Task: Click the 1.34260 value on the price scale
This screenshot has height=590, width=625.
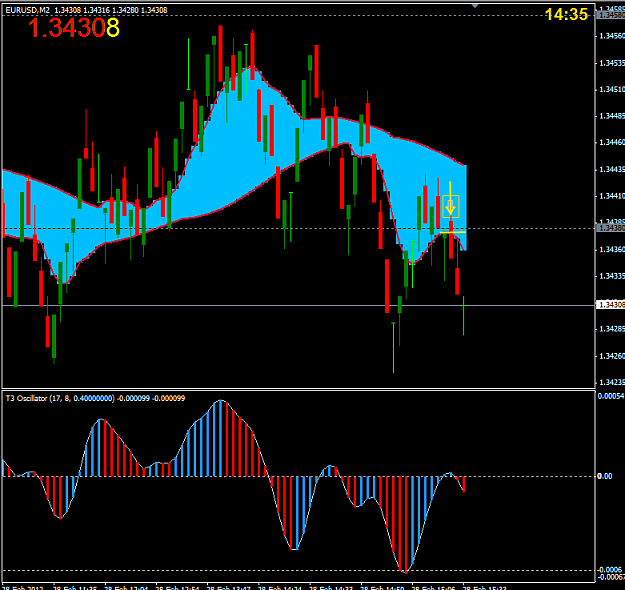Action: [612, 356]
